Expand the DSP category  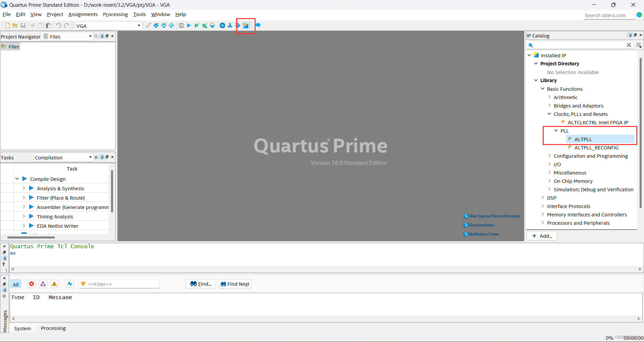click(543, 198)
